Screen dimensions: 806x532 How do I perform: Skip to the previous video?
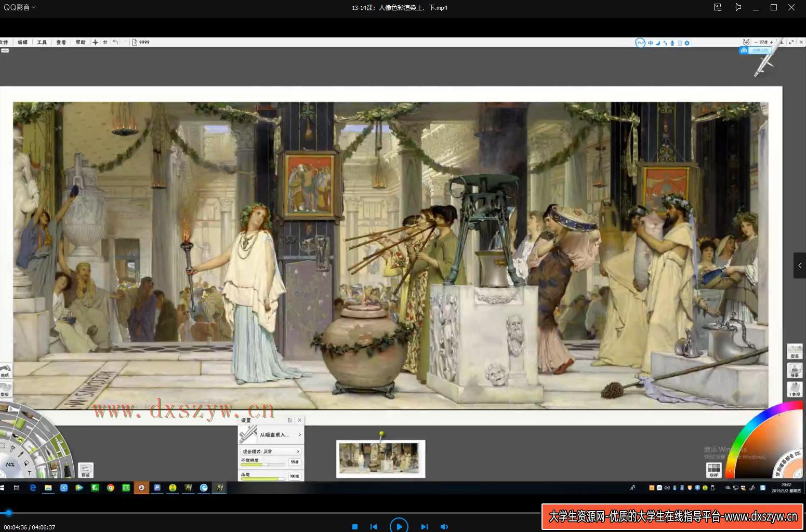(374, 527)
